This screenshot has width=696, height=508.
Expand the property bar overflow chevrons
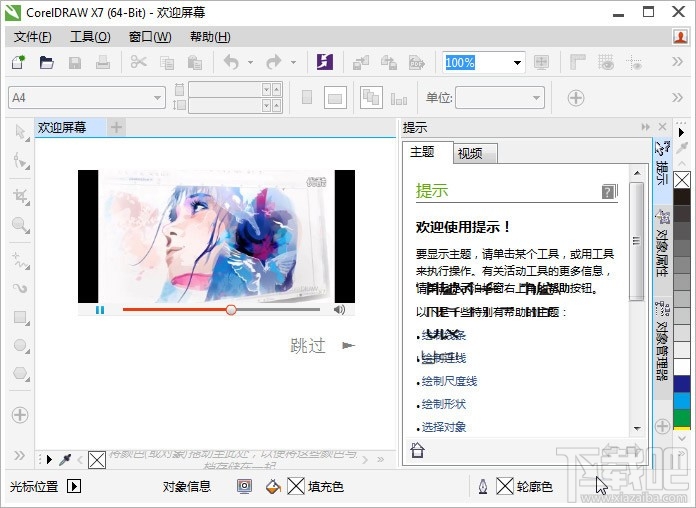[x=677, y=98]
